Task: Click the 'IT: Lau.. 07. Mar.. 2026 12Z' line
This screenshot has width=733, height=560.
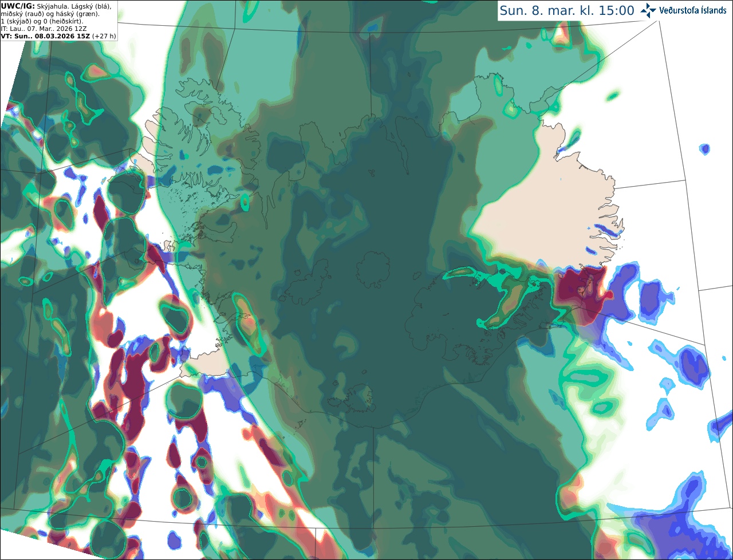Action: point(44,29)
